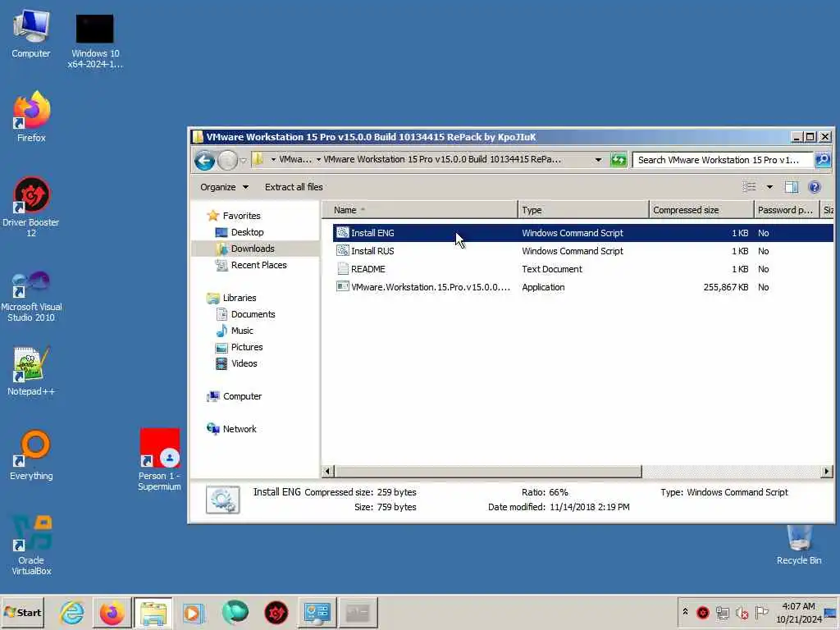Viewport: 840px width, 630px height.
Task: Change view with the view mode icon
Action: [750, 187]
